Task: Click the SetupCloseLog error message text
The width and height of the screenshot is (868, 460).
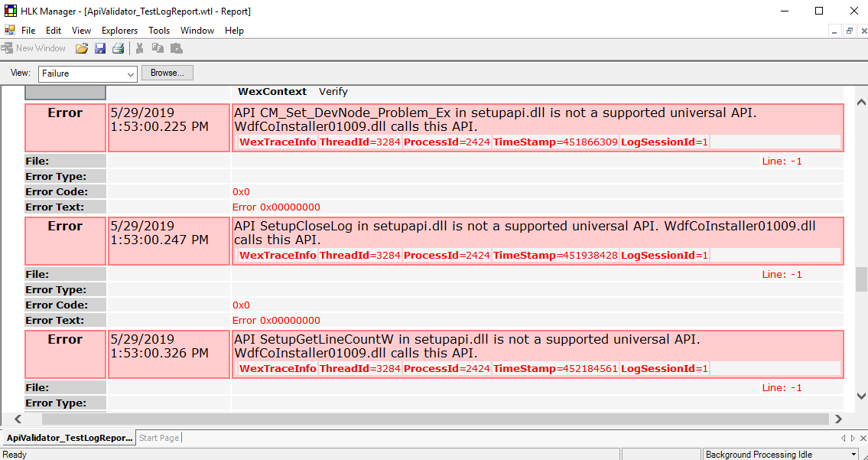Action: [x=525, y=233]
